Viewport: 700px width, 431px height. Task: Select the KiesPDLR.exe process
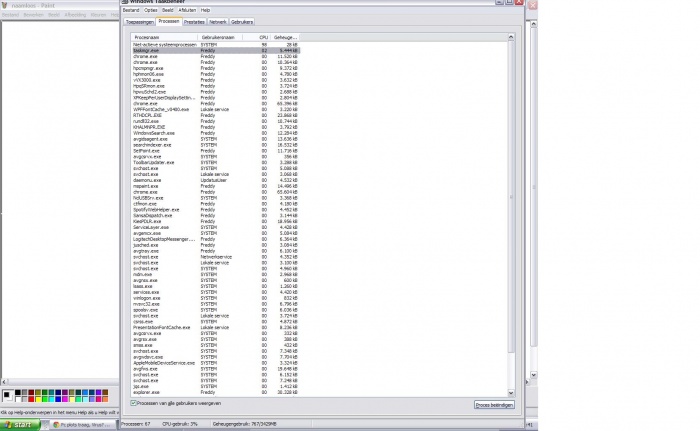pyautogui.click(x=216, y=221)
